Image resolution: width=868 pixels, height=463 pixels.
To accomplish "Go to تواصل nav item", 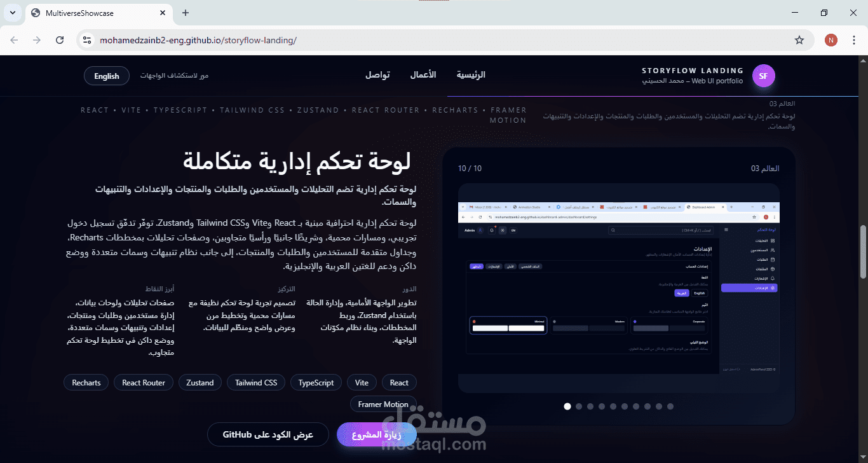I will click(377, 74).
